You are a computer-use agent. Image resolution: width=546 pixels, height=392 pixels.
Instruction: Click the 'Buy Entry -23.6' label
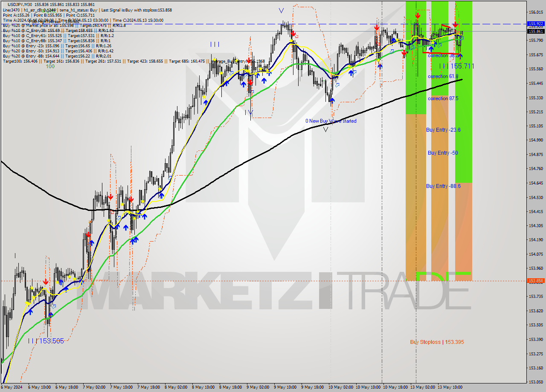point(443,130)
